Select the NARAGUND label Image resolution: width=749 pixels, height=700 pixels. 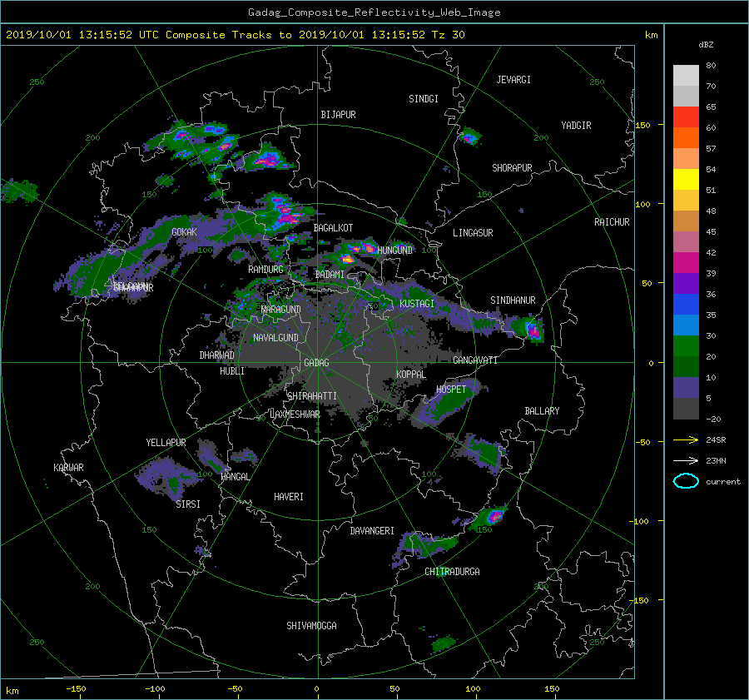click(x=281, y=310)
